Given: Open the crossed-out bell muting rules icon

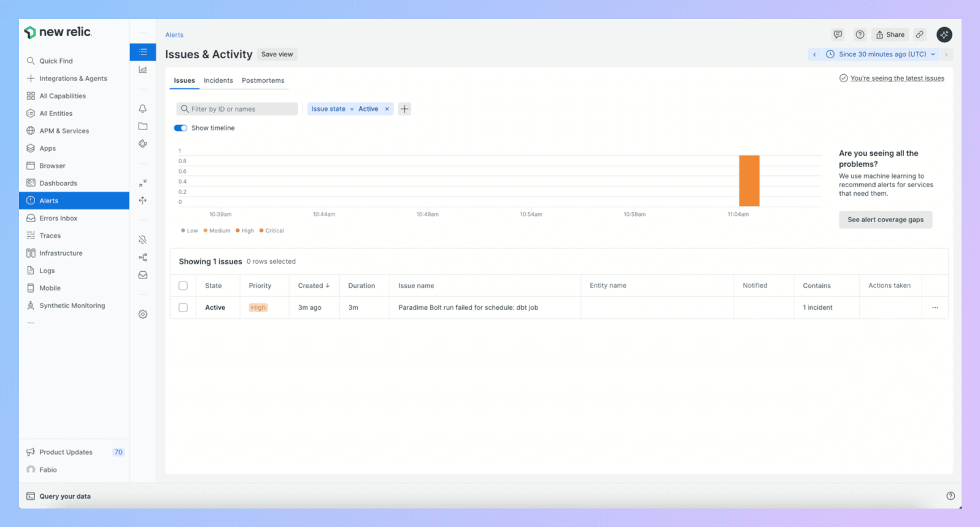Looking at the screenshot, I should pos(143,240).
